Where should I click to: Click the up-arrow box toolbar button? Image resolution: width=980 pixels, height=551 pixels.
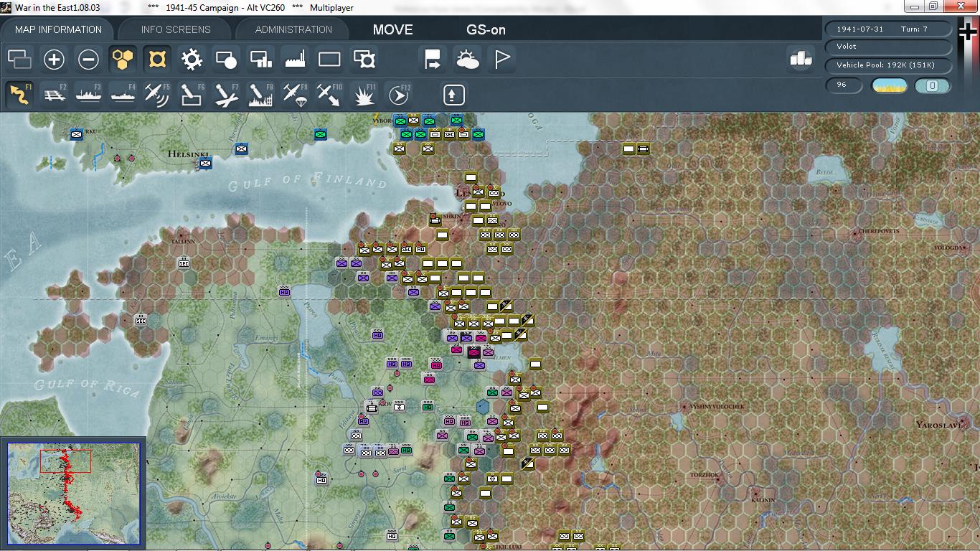(x=453, y=95)
